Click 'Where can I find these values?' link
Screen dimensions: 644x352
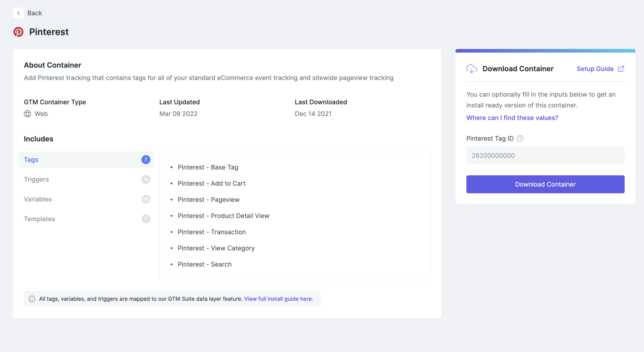(512, 118)
